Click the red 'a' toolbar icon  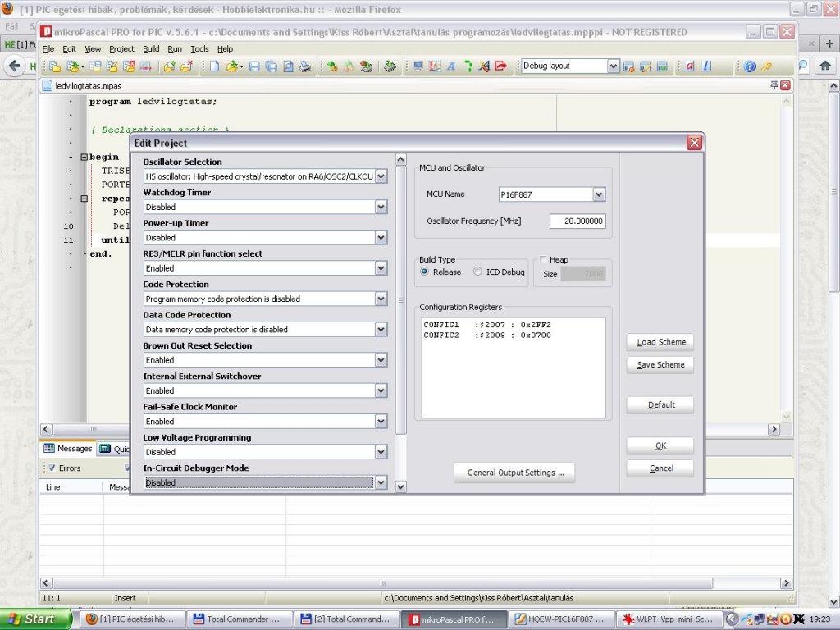689,66
